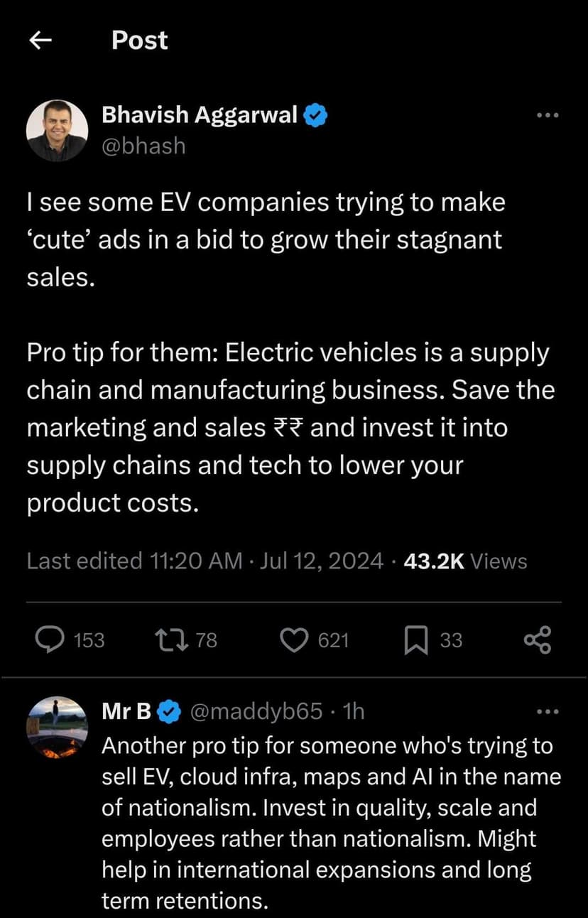Like the post with 621 likes
588x918 pixels.
[293, 640]
